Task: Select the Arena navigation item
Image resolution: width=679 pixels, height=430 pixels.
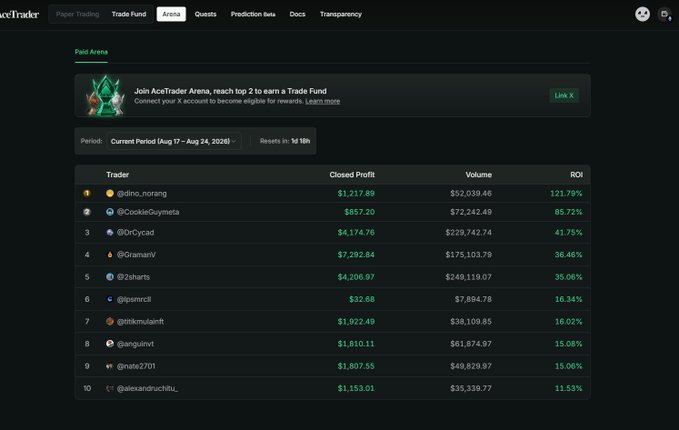Action: click(x=171, y=14)
